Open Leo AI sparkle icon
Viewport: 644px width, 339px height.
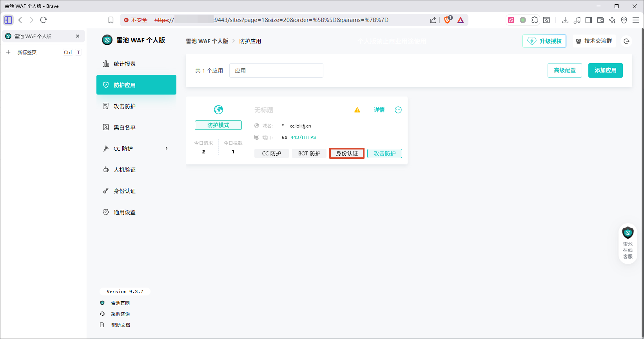(x=612, y=20)
